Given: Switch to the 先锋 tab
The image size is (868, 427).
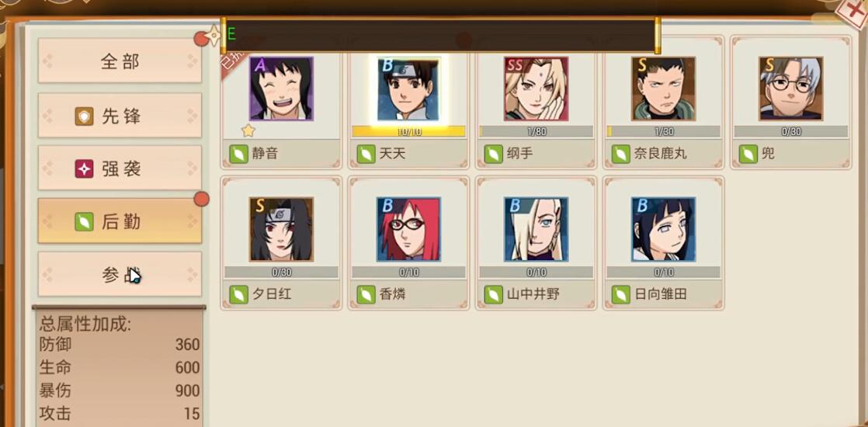Looking at the screenshot, I should pos(120,115).
